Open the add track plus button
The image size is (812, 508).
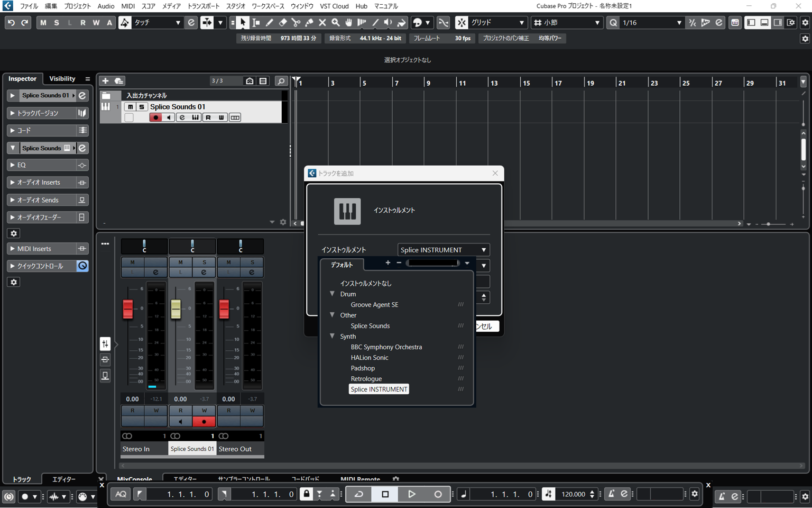105,81
